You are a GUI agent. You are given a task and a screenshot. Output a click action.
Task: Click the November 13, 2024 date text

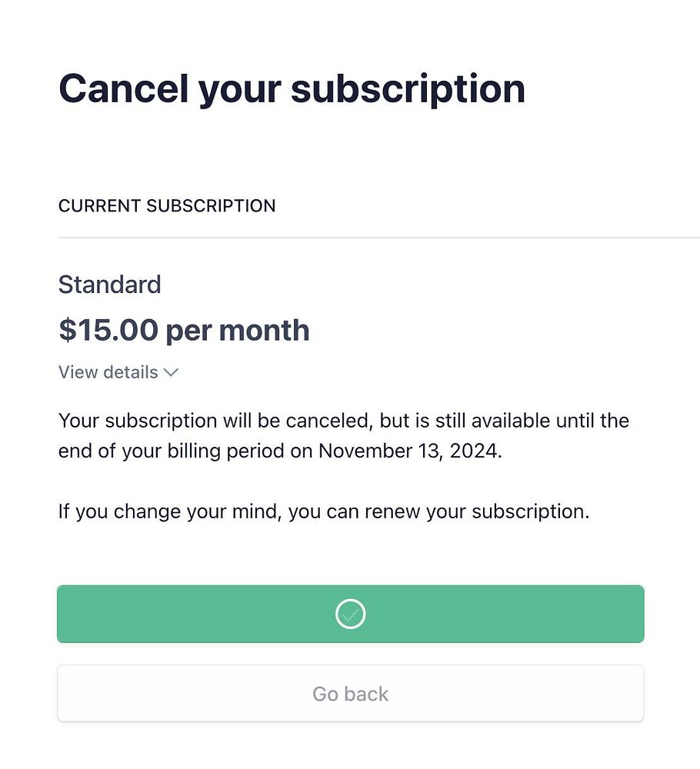pos(409,451)
